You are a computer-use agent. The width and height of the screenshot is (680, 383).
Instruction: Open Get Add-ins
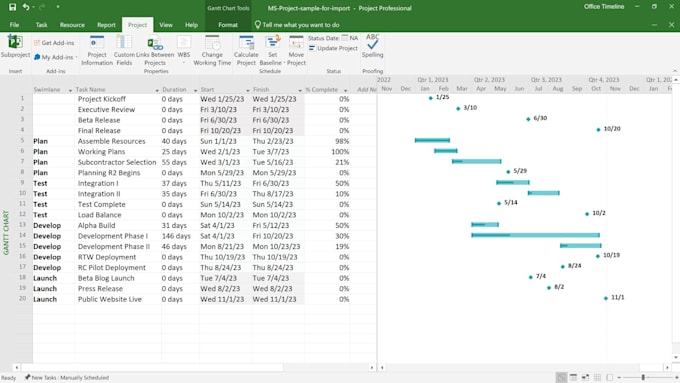(x=54, y=43)
